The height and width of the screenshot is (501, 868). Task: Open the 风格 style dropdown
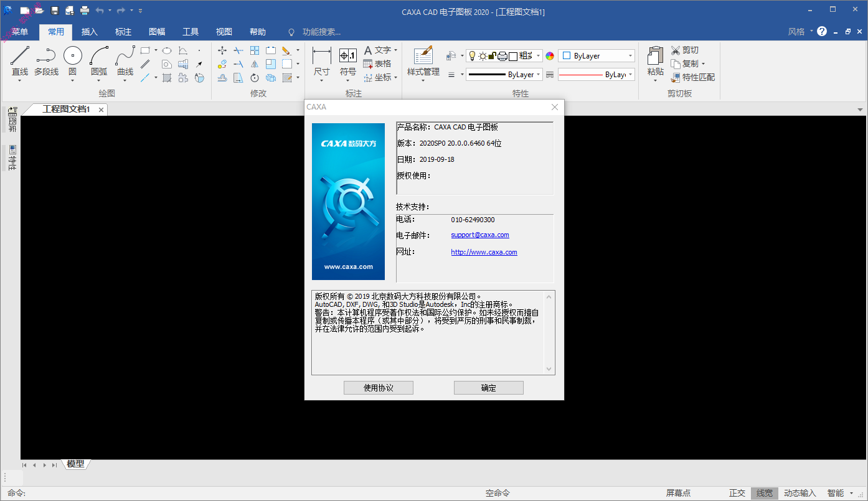pyautogui.click(x=800, y=32)
